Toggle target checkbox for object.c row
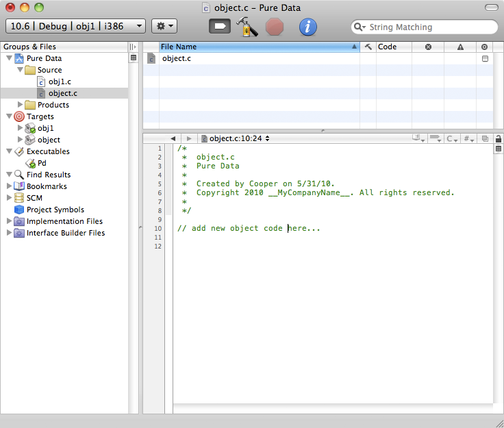 [x=485, y=58]
